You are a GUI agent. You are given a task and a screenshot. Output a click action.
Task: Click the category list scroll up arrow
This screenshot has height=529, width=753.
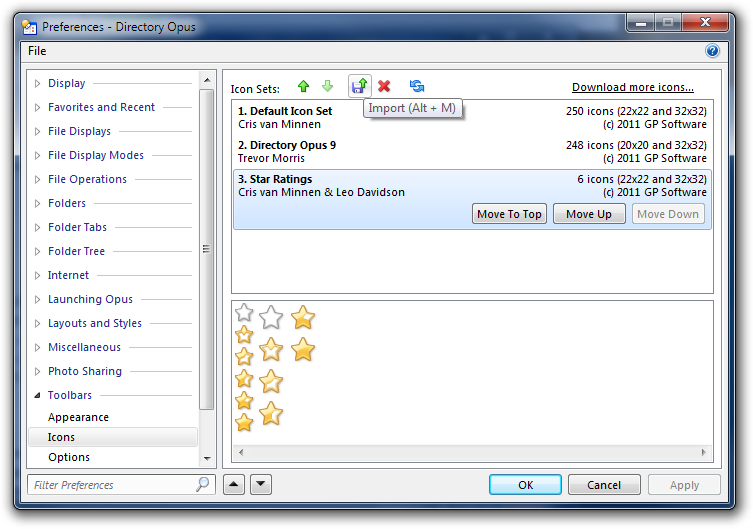click(207, 80)
